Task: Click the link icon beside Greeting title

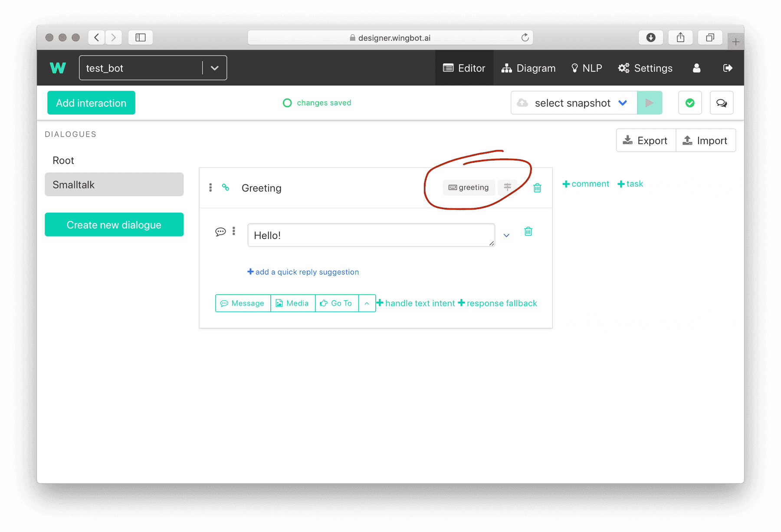Action: tap(226, 187)
